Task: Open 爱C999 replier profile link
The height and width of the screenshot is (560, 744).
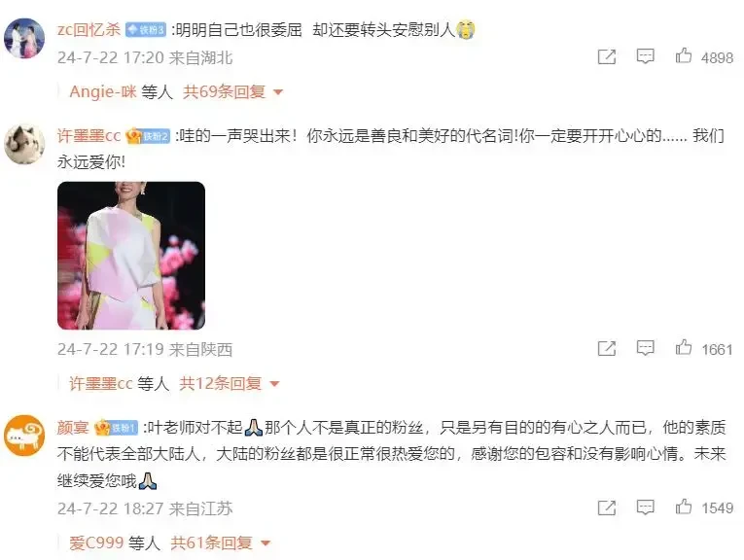Action: pyautogui.click(x=97, y=542)
